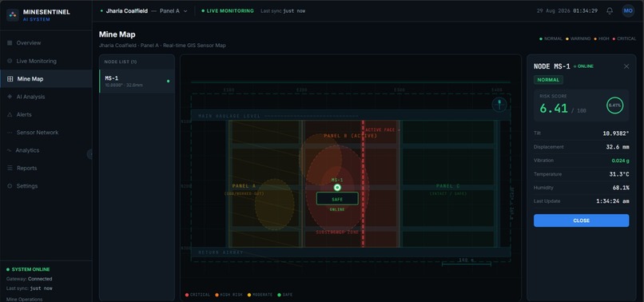The height and width of the screenshot is (302, 644).
Task: Click the CRITICAL legend in map footer
Action: click(x=197, y=295)
